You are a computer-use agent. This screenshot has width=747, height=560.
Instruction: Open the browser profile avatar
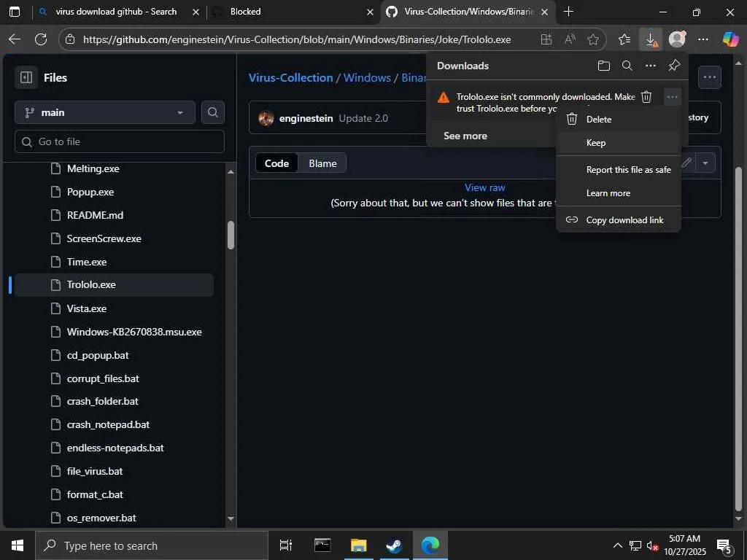(x=677, y=39)
